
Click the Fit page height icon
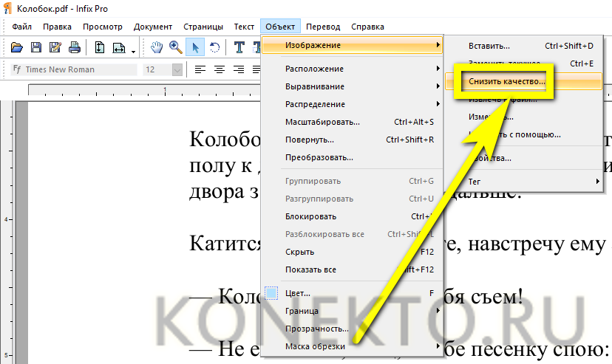100,48
